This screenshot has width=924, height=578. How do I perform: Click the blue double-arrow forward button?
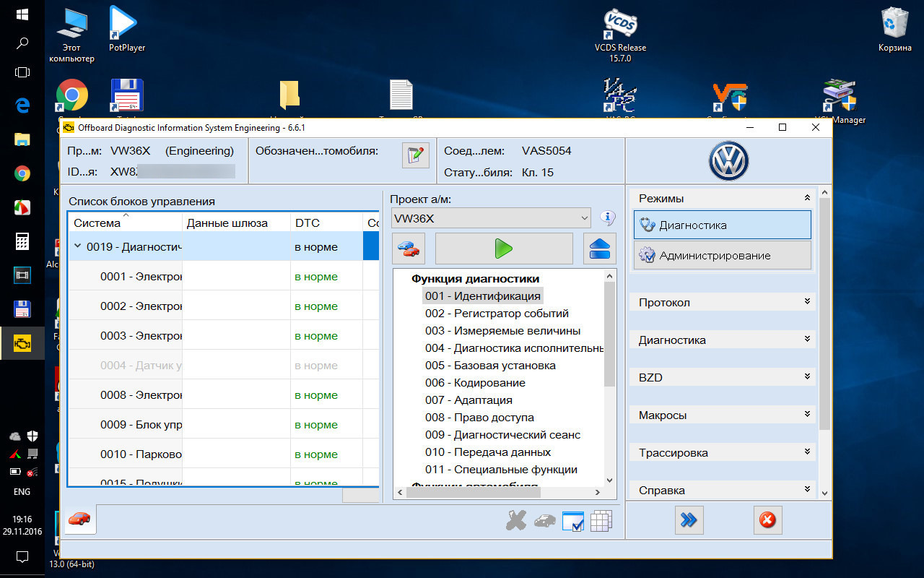[x=689, y=520]
